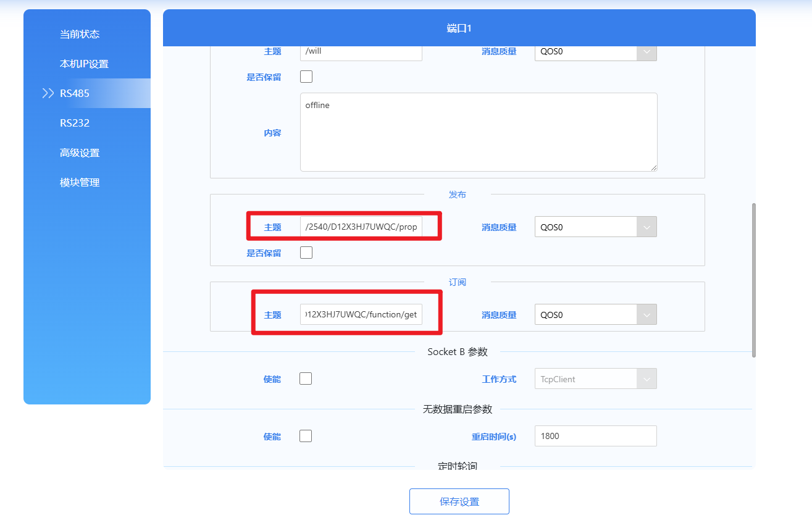Click the 端口1 header title
The height and width of the screenshot is (523, 812).
[459, 28]
